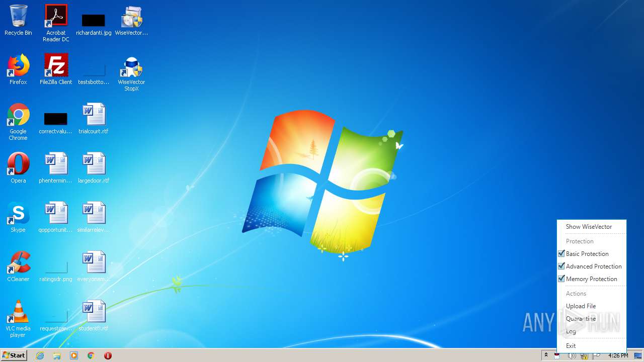The width and height of the screenshot is (644, 362).
Task: Click the WiseVector tray icon
Action: click(x=557, y=355)
